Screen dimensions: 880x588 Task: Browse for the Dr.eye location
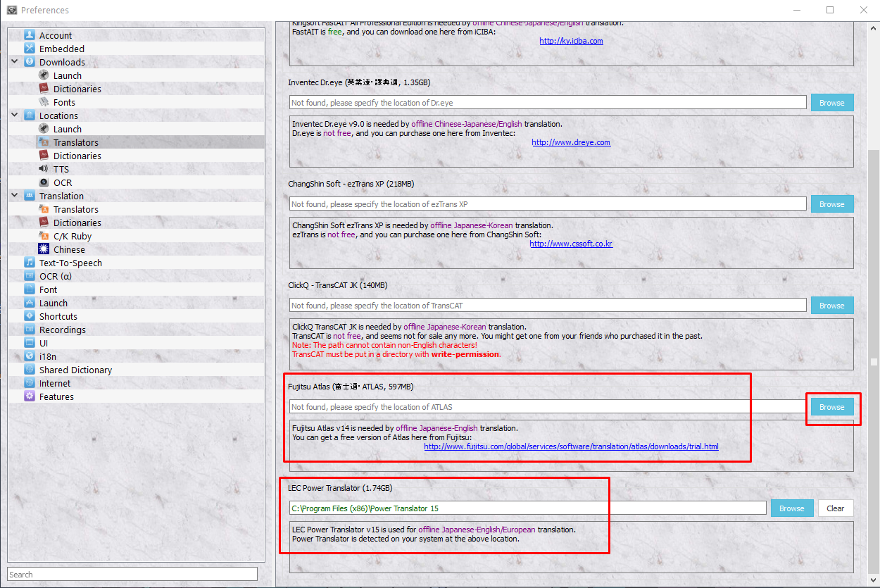[831, 103]
